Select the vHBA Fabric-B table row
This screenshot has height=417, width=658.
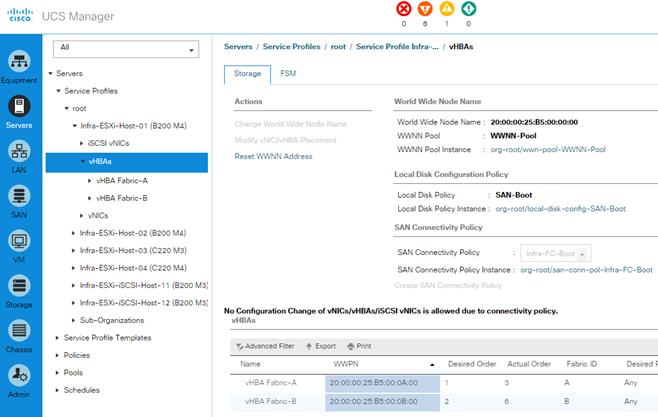(x=444, y=401)
